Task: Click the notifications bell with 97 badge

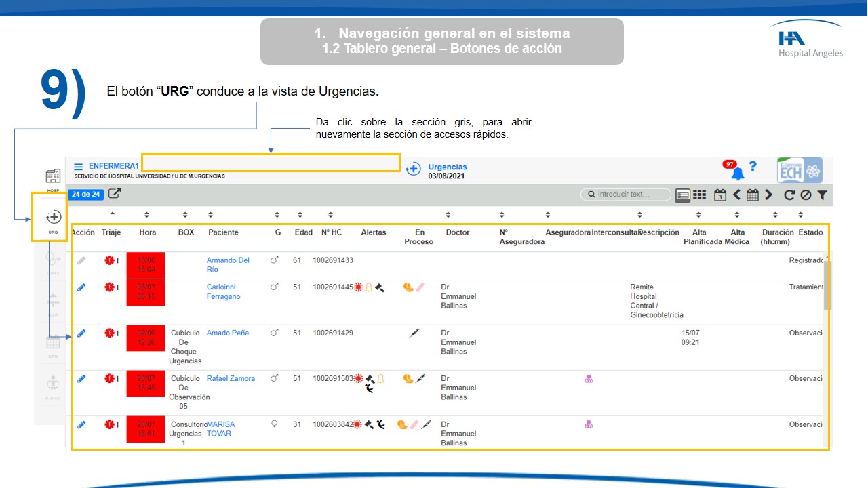Action: tap(737, 173)
